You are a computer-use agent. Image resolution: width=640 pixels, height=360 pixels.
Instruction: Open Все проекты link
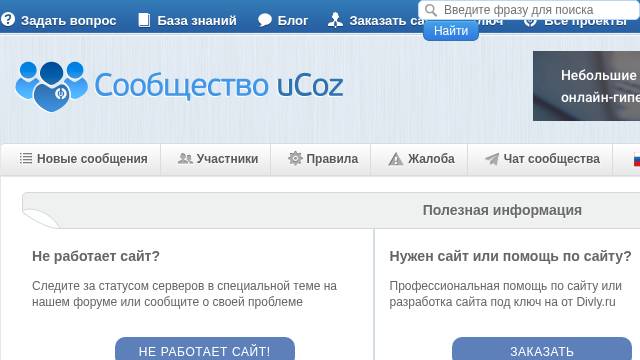coord(585,22)
